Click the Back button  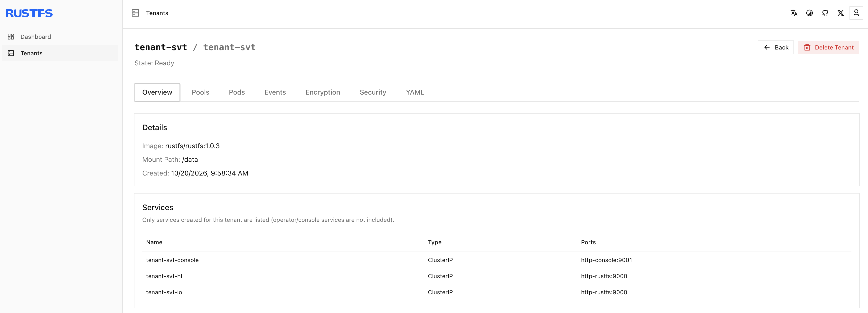coord(776,48)
